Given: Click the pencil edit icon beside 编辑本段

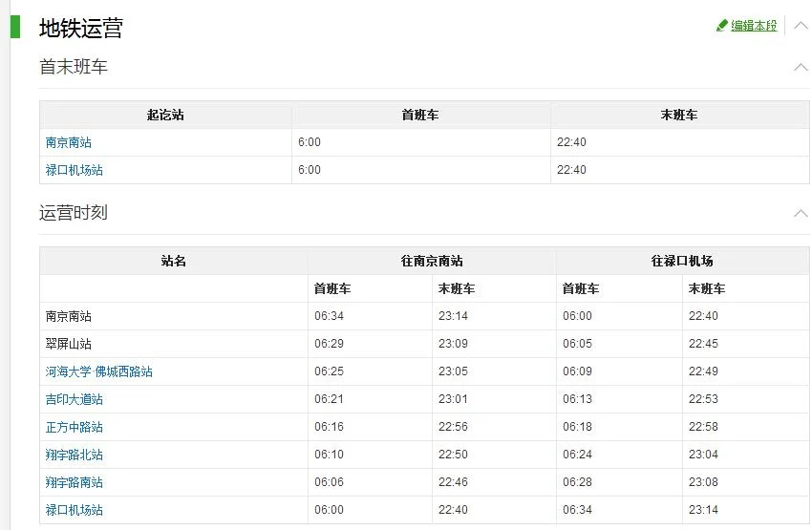Looking at the screenshot, I should [x=722, y=26].
